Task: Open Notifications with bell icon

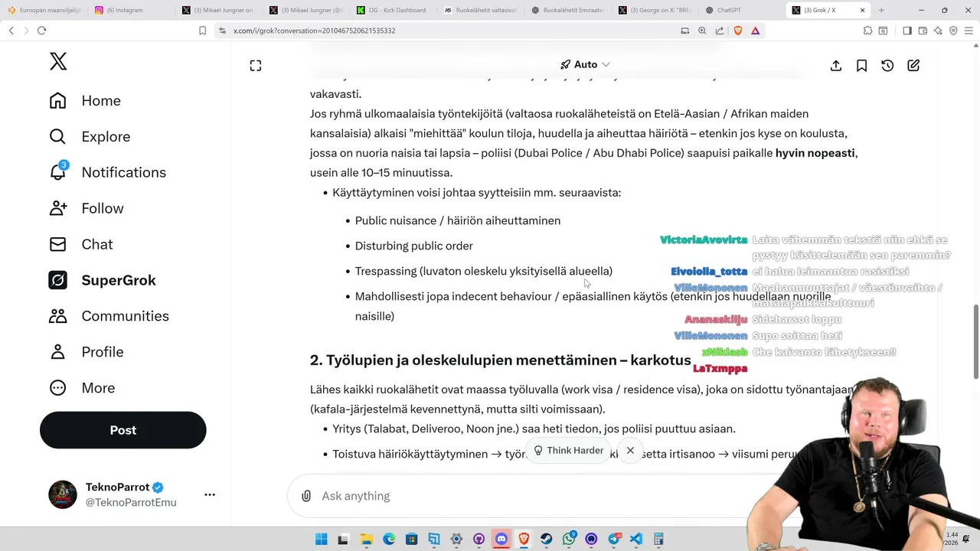Action: (x=107, y=173)
